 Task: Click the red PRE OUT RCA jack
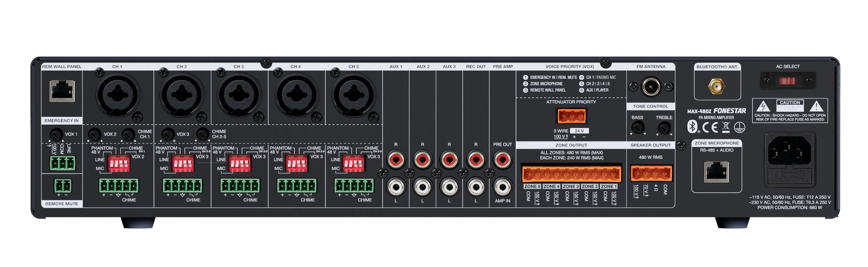pyautogui.click(x=503, y=159)
